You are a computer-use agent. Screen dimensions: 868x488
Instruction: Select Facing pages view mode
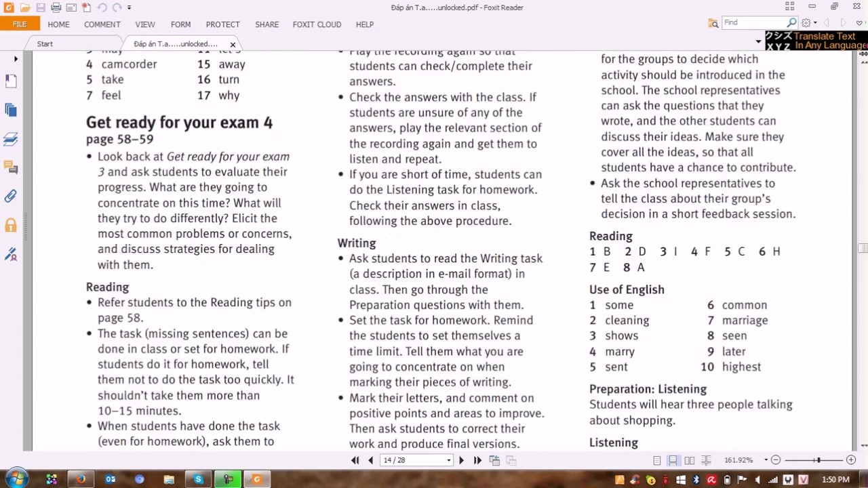(x=689, y=460)
